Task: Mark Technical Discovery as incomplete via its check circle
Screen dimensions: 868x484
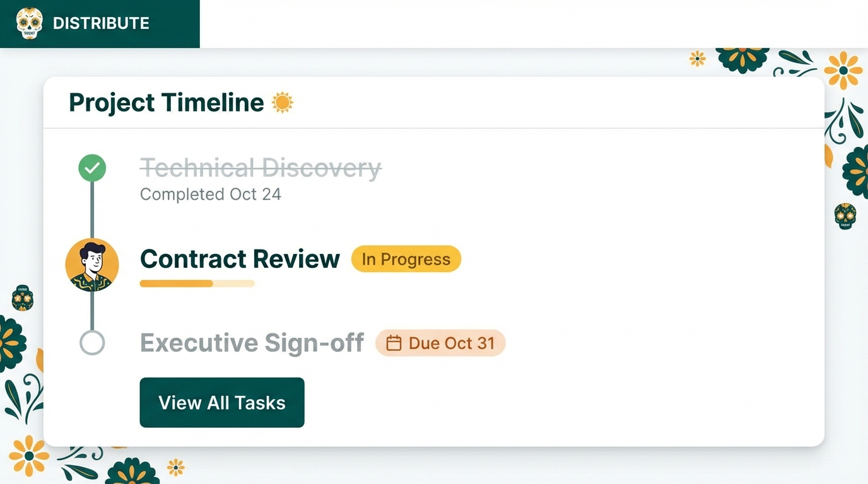Action: point(92,167)
